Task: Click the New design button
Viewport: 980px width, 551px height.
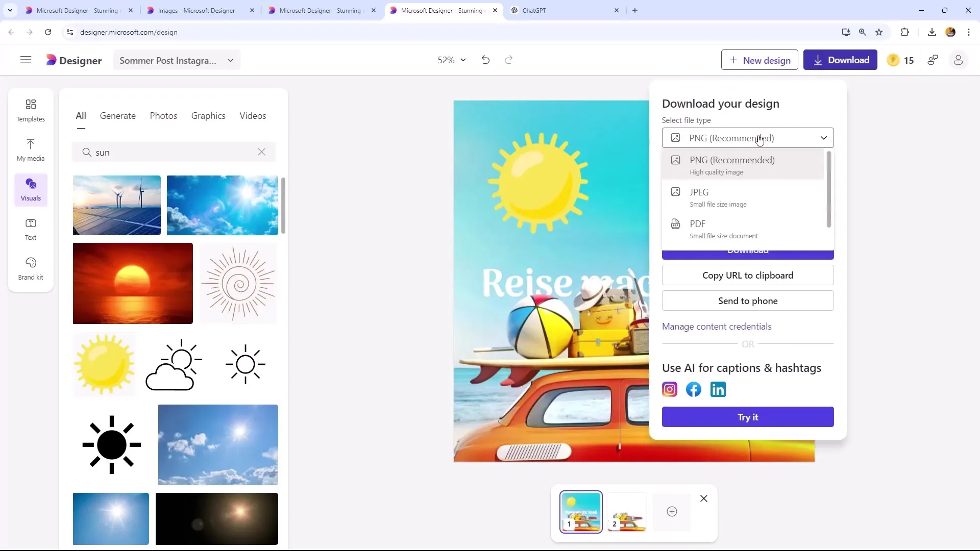Action: (759, 60)
